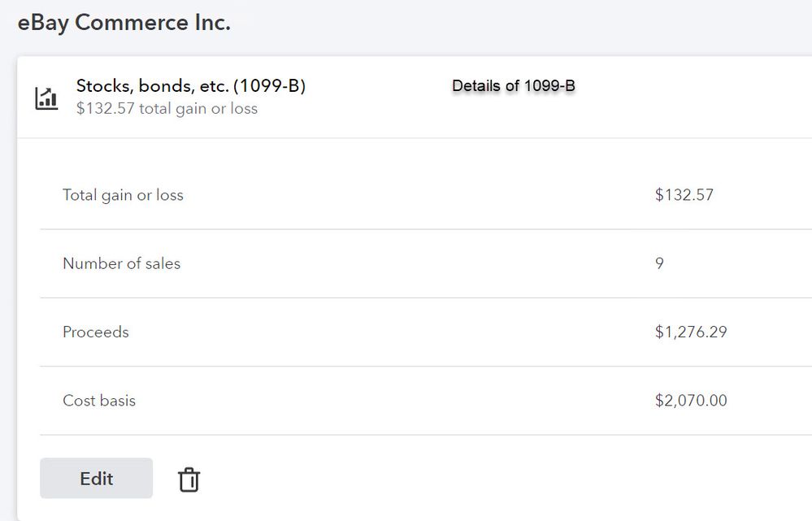Select the $1,276.29 proceeds amount
Viewport: 812px width, 521px height.
(x=691, y=332)
